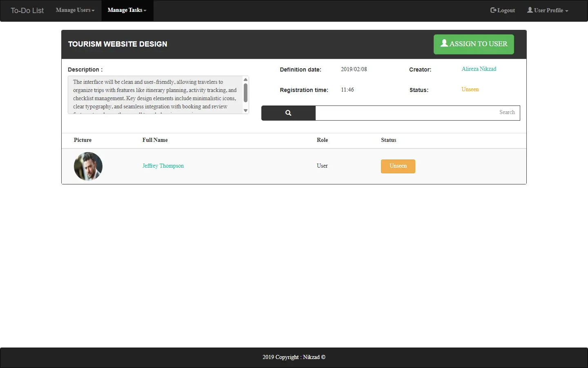Open creator Alireza Nikzad link
The height and width of the screenshot is (368, 588).
[479, 69]
